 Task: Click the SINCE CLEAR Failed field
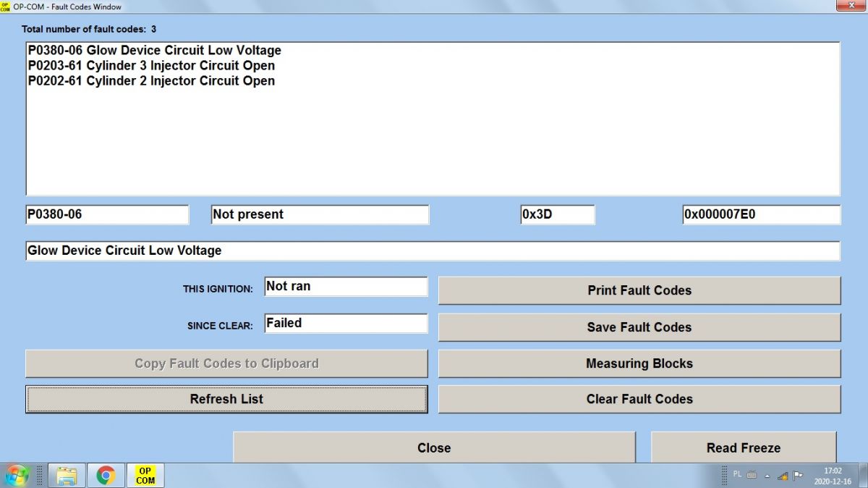point(346,323)
